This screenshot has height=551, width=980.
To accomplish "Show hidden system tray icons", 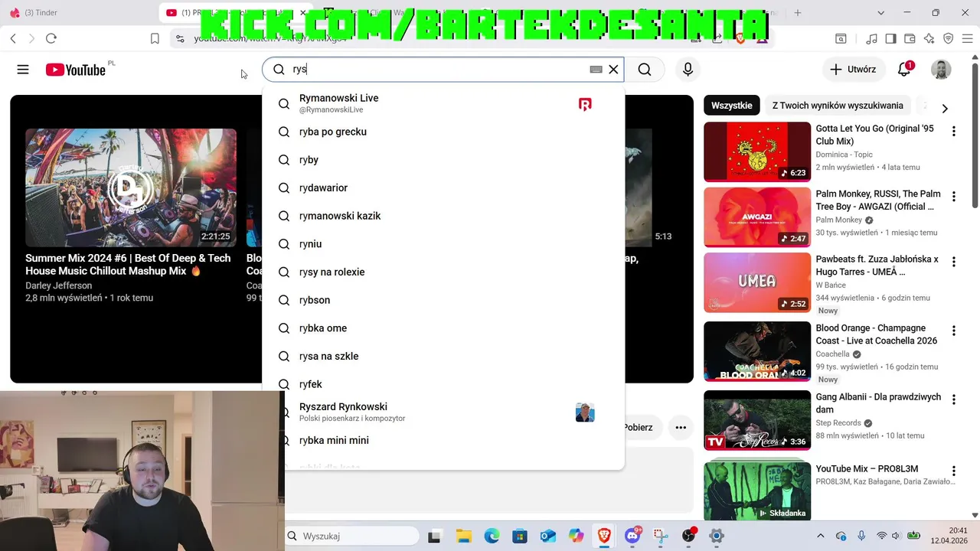I will (821, 536).
